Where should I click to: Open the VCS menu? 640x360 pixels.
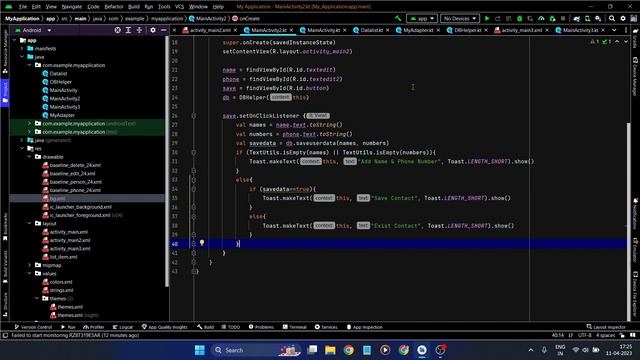point(180,7)
